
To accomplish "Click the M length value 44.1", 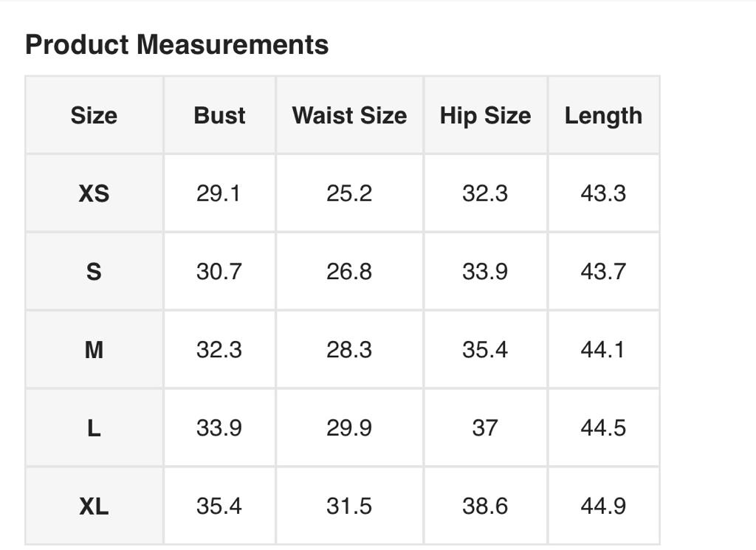I will pos(603,350).
